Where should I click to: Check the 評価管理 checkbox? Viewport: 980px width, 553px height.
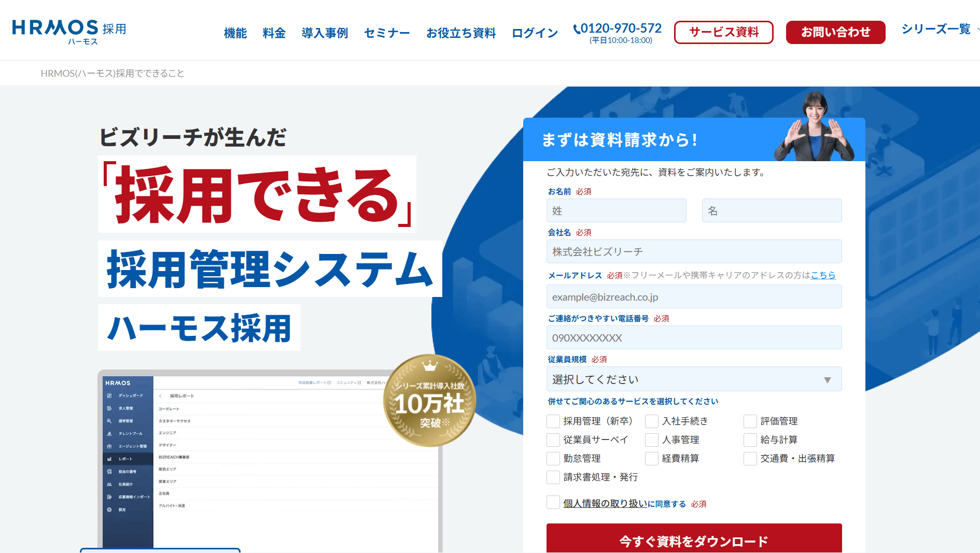tap(750, 421)
